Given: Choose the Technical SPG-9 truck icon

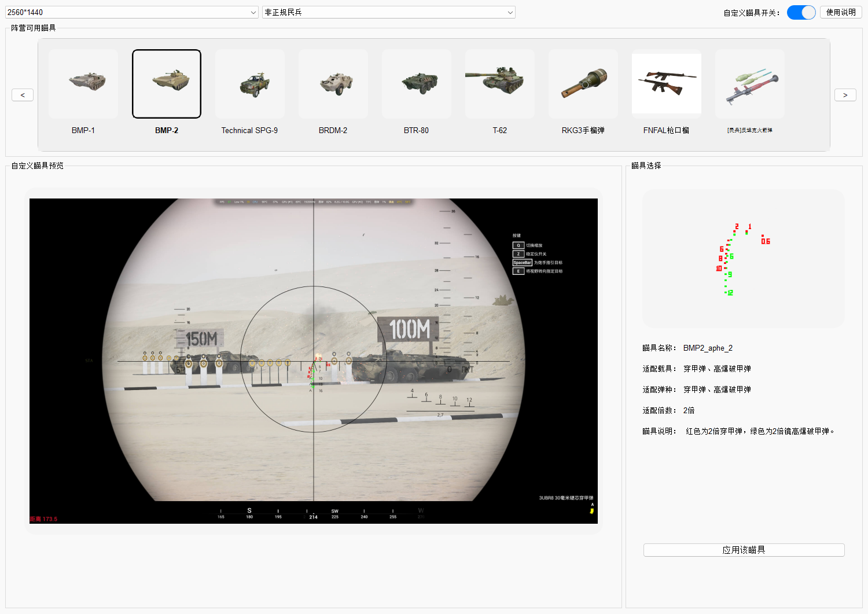Looking at the screenshot, I should pyautogui.click(x=250, y=84).
